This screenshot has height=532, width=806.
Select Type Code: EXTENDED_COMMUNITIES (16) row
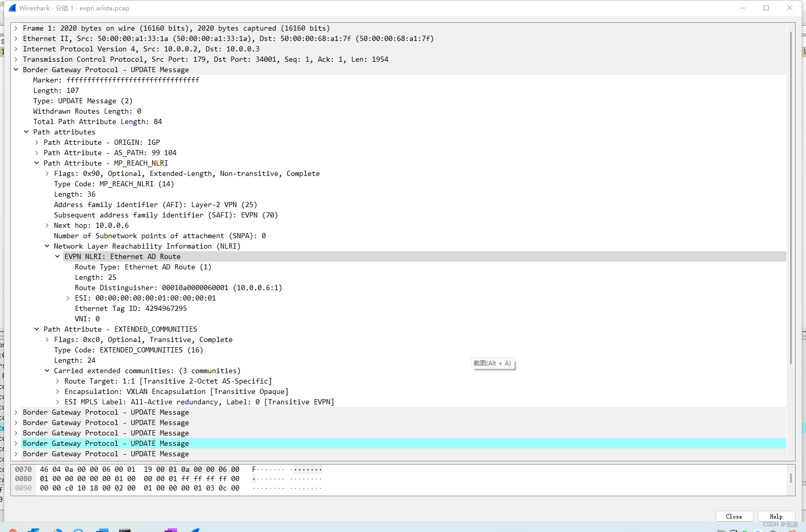click(x=399, y=350)
